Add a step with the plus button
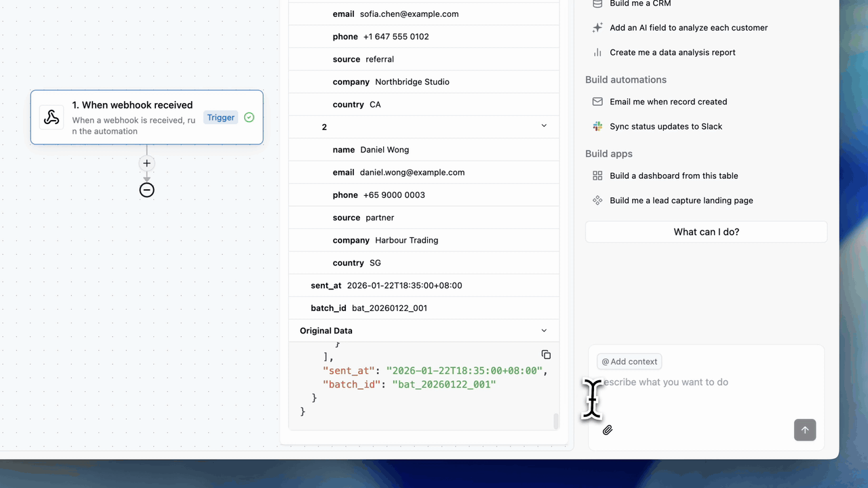This screenshot has height=488, width=868. point(146,163)
